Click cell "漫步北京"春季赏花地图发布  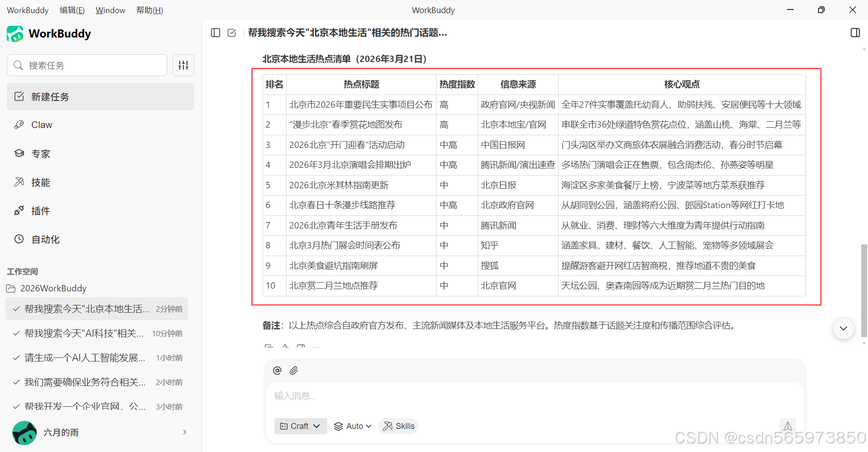click(361, 124)
